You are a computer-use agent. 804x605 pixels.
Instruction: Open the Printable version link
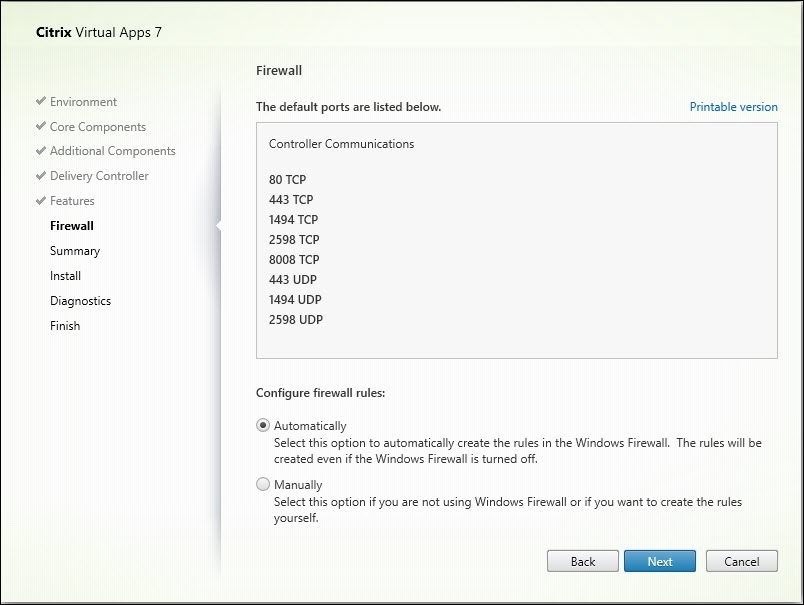(733, 107)
